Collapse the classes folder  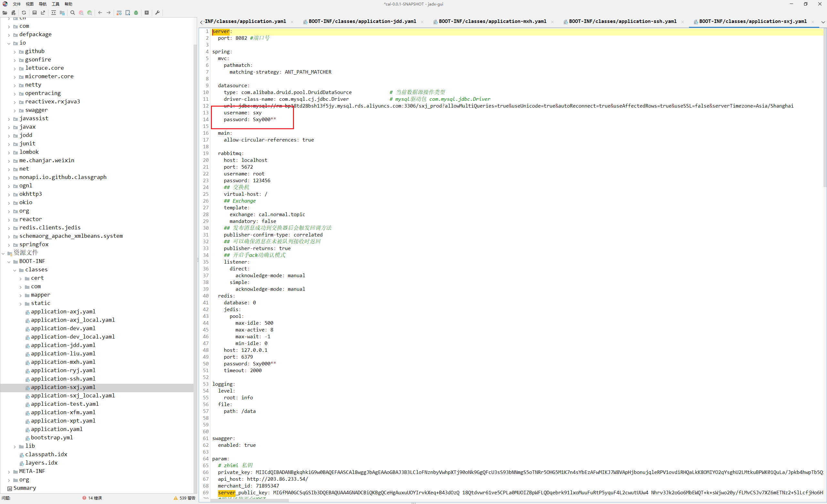pos(15,270)
